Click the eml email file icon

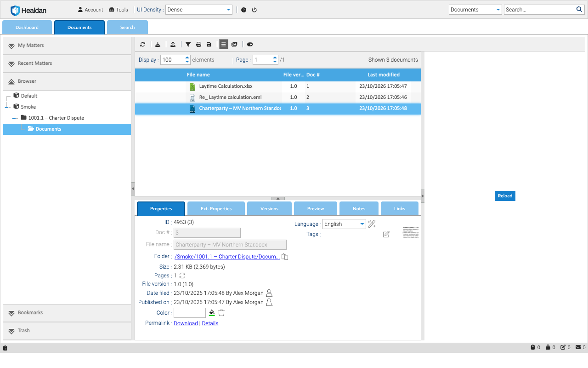click(192, 98)
